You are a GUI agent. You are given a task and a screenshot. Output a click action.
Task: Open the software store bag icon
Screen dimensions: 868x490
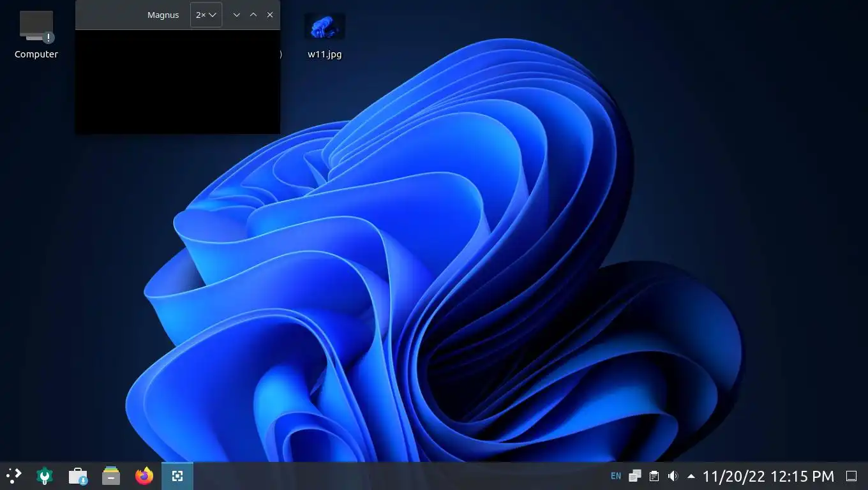click(78, 476)
